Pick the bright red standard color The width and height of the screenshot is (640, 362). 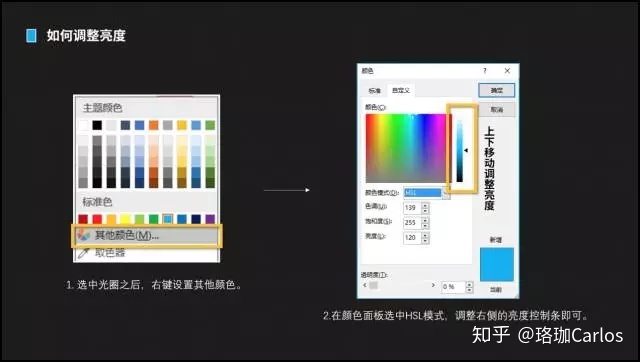(97, 219)
